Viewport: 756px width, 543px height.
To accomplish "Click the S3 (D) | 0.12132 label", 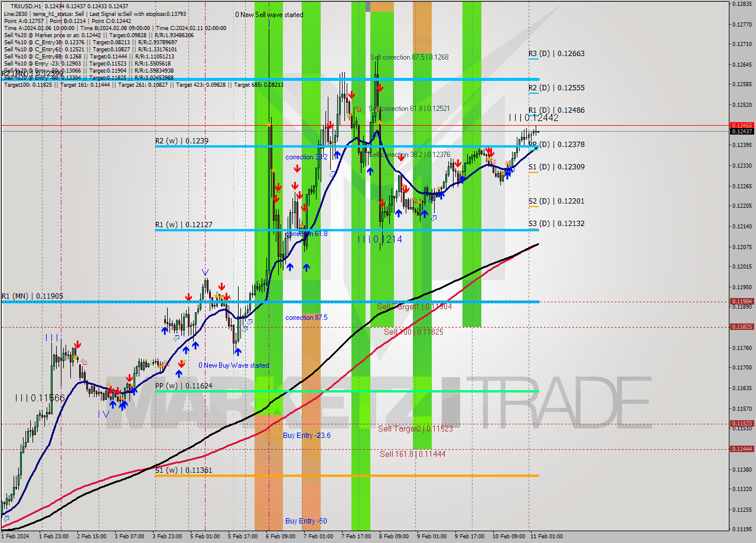I will click(x=556, y=224).
